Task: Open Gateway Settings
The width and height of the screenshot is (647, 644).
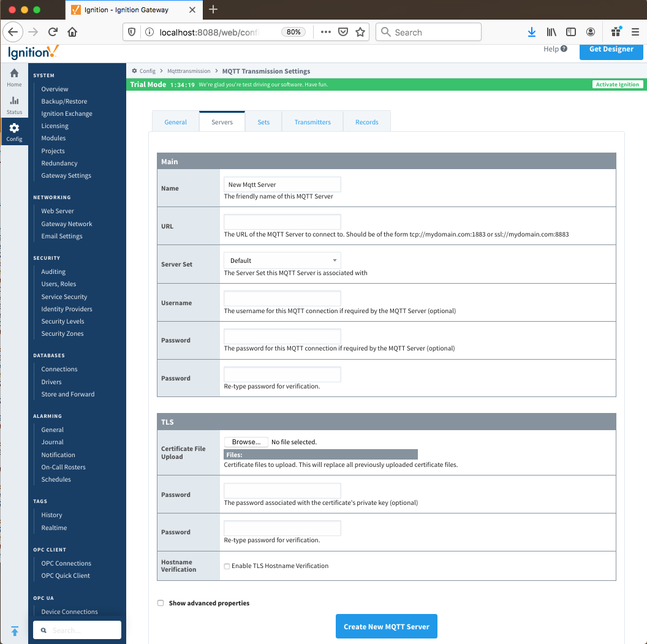Action: coord(66,176)
